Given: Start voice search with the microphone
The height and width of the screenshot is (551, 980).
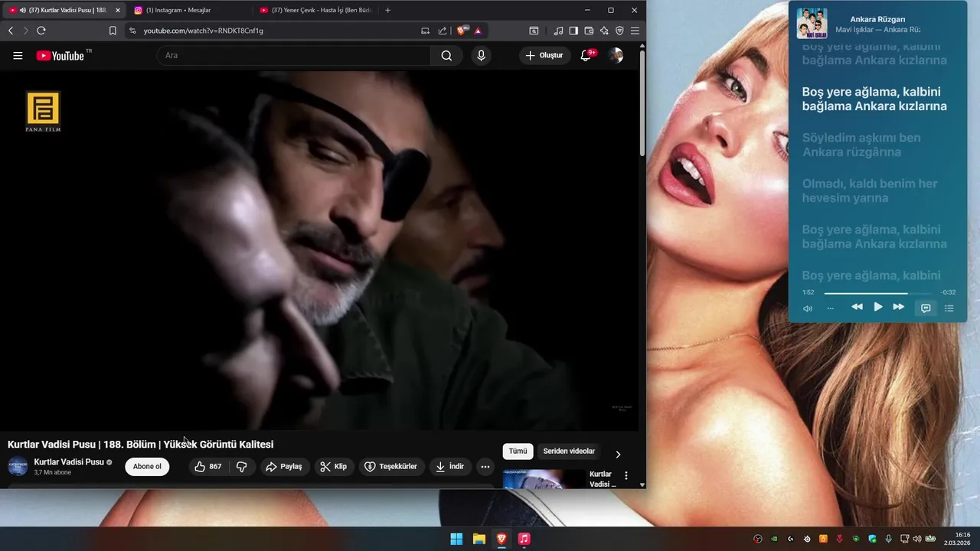Looking at the screenshot, I should (481, 55).
